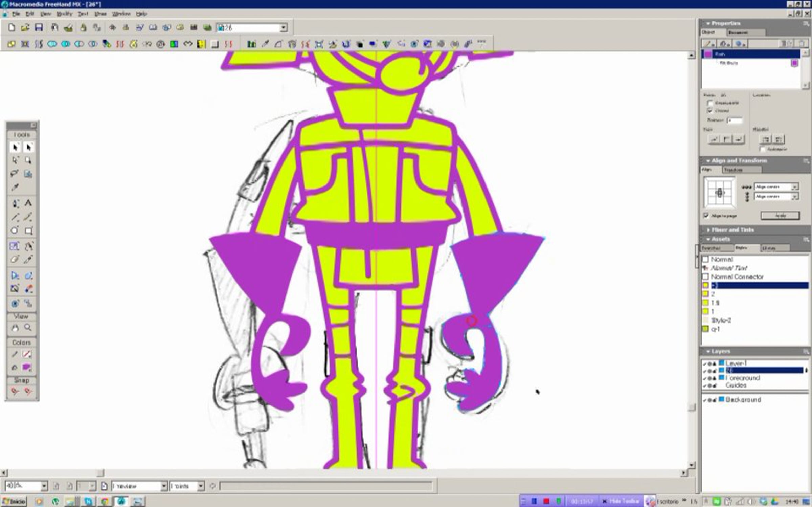Viewport: 812px width, 507px height.
Task: Open the zoom percentage dropdown
Action: coord(44,486)
